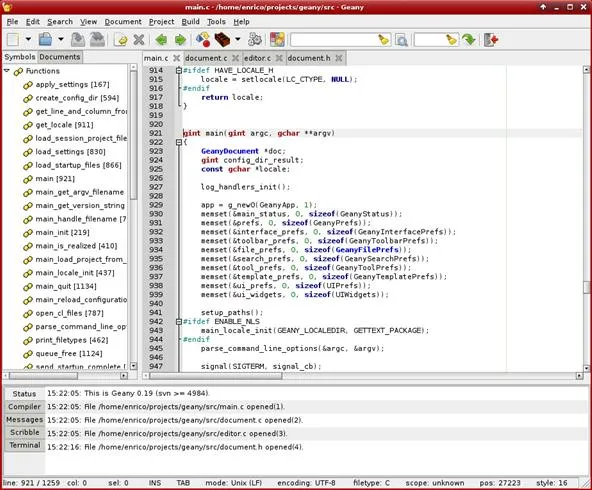Open the Edit menu
The image size is (592, 490).
pos(33,22)
